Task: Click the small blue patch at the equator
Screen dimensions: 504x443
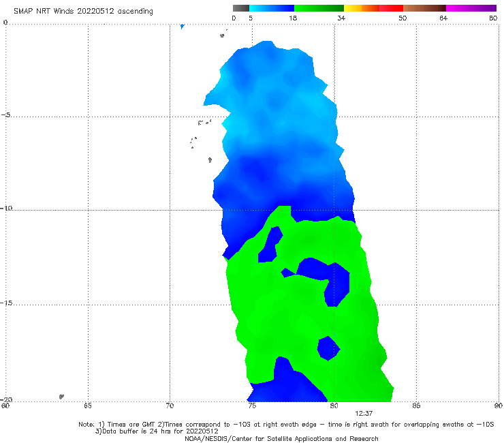Action: click(183, 26)
